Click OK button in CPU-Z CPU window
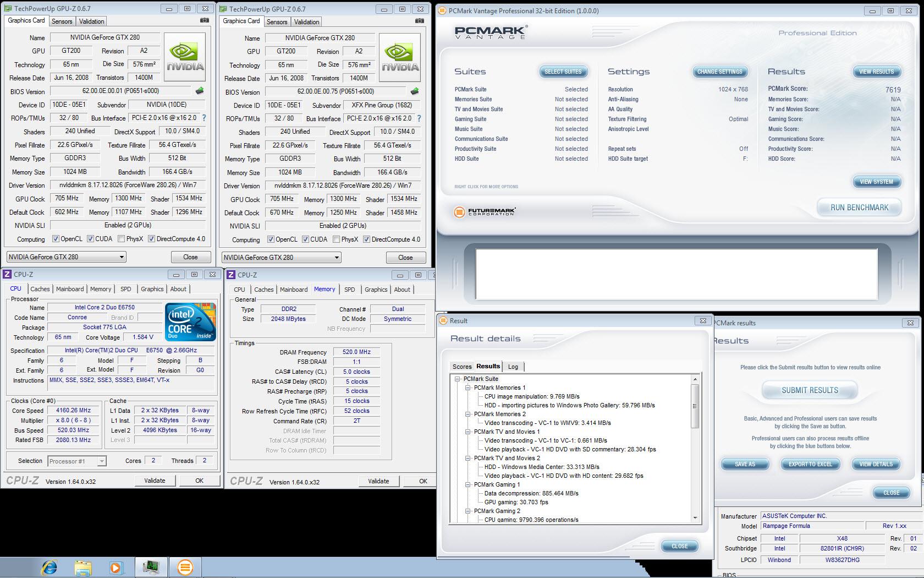This screenshot has height=578, width=924. point(199,480)
